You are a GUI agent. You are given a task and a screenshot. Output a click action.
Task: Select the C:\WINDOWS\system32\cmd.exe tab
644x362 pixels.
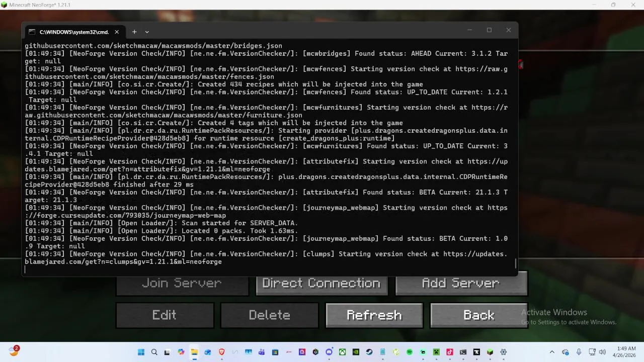point(74,32)
